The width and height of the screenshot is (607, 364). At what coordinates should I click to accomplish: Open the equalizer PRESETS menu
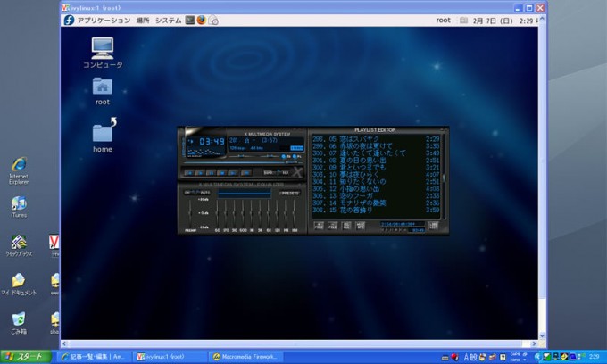coord(289,194)
